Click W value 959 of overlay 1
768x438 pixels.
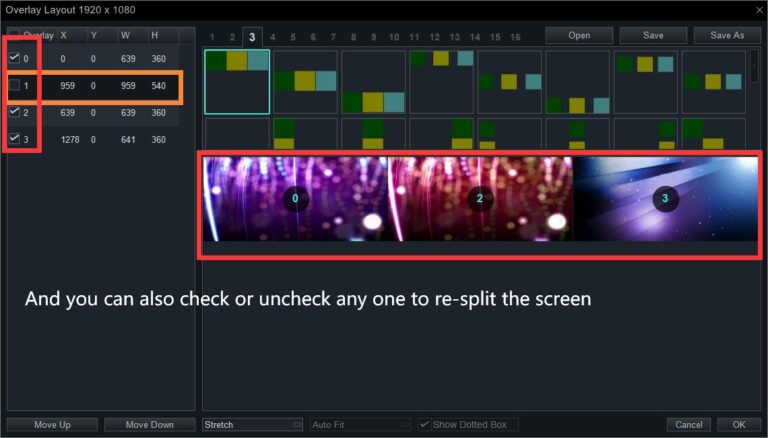pyautogui.click(x=128, y=86)
